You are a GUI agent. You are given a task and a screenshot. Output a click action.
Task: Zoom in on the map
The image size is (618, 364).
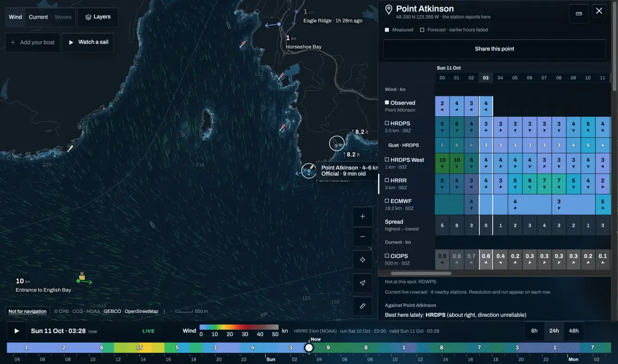(x=362, y=216)
